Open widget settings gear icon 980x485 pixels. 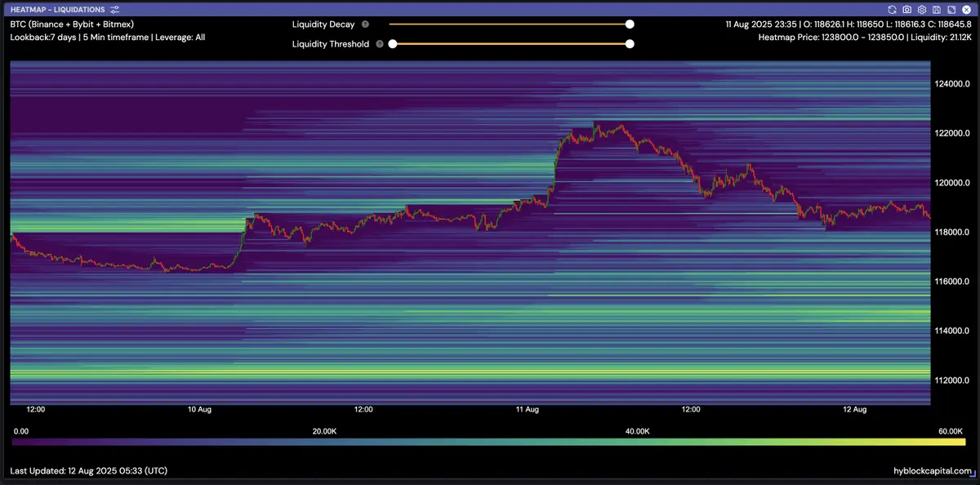tap(921, 9)
